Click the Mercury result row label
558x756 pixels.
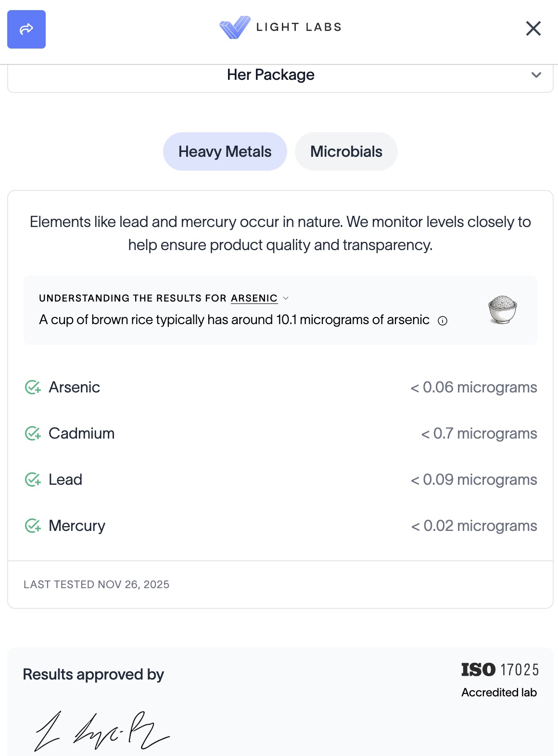[x=77, y=526]
